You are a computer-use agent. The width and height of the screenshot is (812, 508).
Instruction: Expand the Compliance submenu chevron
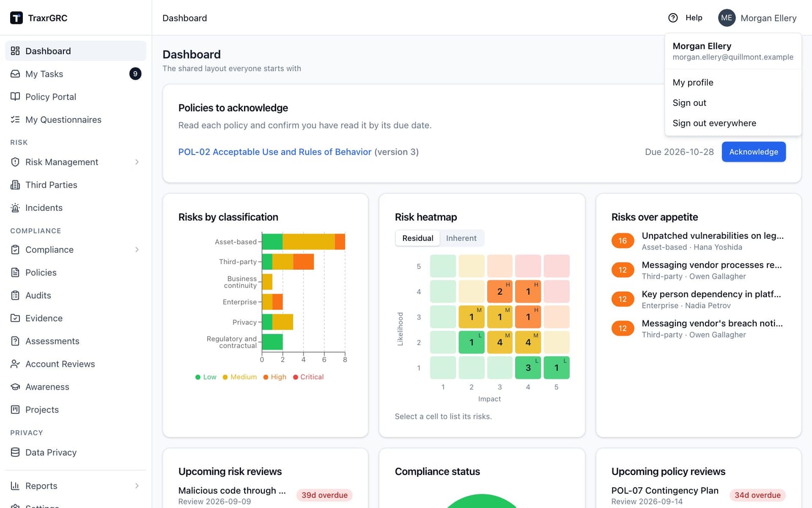click(137, 249)
